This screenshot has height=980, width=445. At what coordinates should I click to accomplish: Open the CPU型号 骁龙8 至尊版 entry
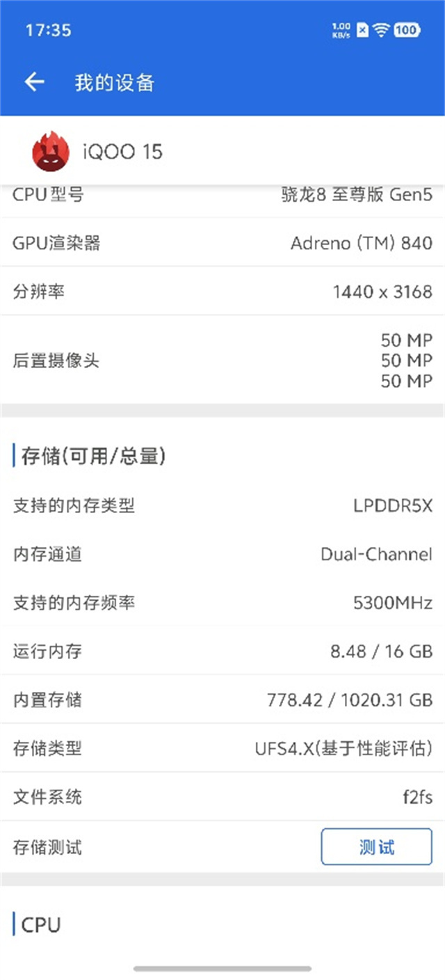(222, 196)
